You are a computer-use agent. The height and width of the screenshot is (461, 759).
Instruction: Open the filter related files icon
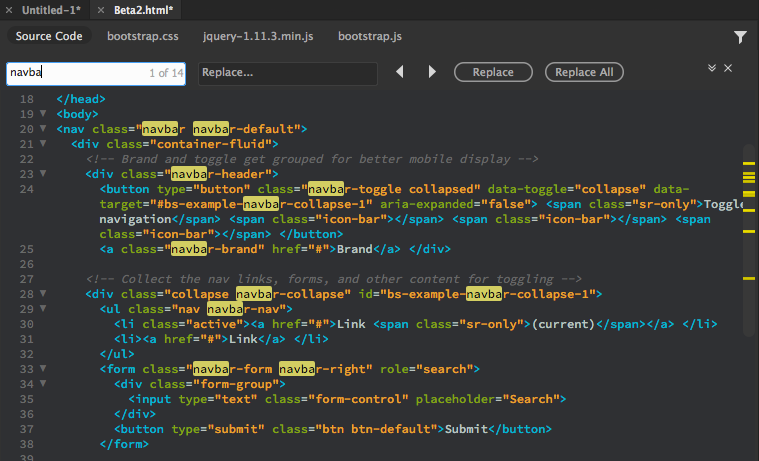740,37
